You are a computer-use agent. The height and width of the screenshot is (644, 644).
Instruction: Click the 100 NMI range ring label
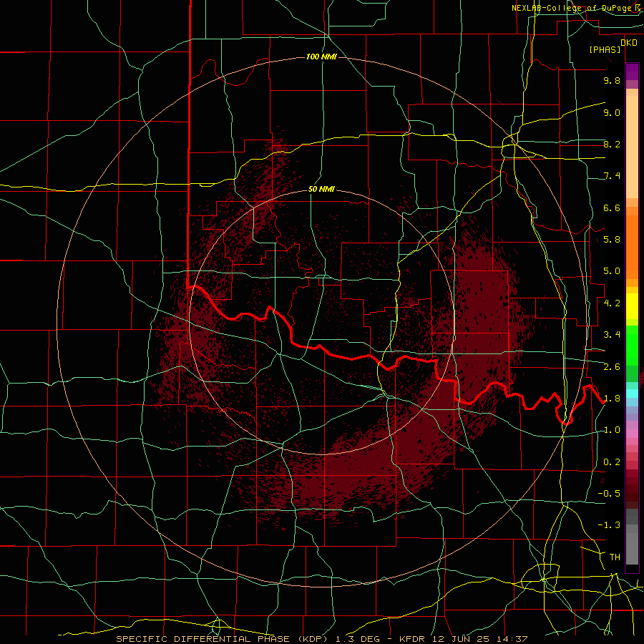pyautogui.click(x=321, y=57)
